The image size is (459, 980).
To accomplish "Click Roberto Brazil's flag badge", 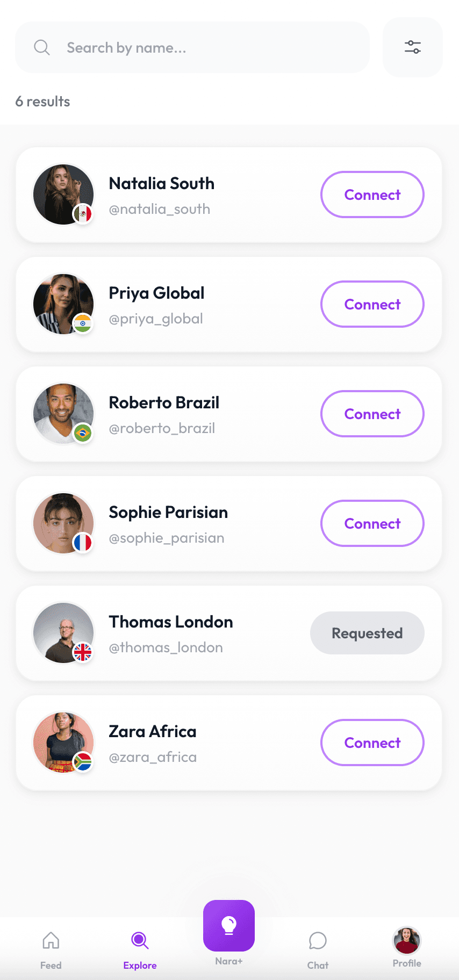I will pyautogui.click(x=83, y=433).
